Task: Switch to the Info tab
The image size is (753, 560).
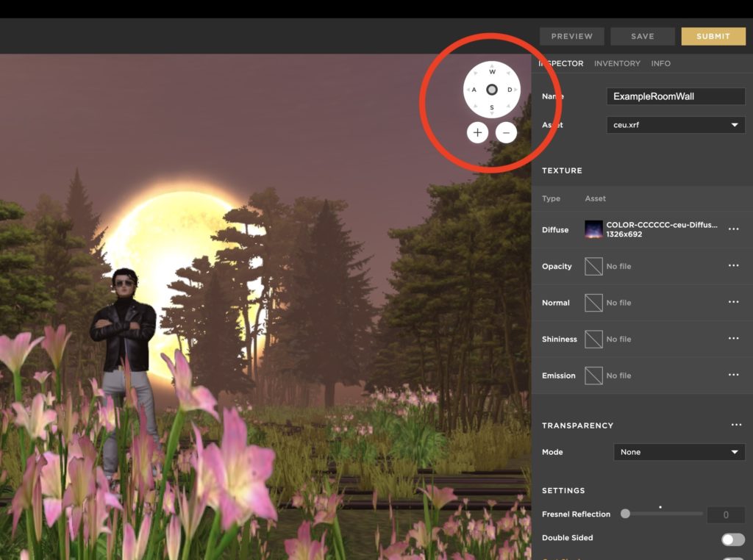Action: (x=660, y=63)
